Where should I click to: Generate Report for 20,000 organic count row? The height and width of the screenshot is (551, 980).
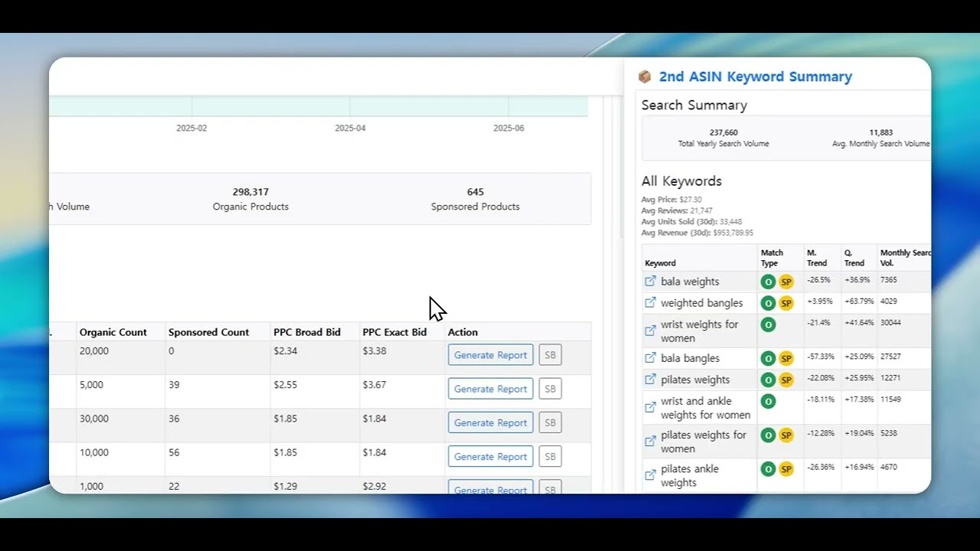491,355
